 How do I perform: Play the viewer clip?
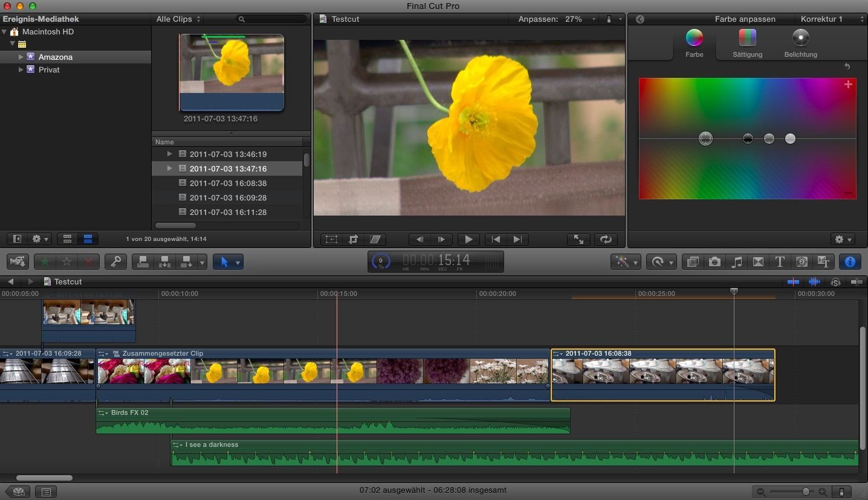(468, 239)
